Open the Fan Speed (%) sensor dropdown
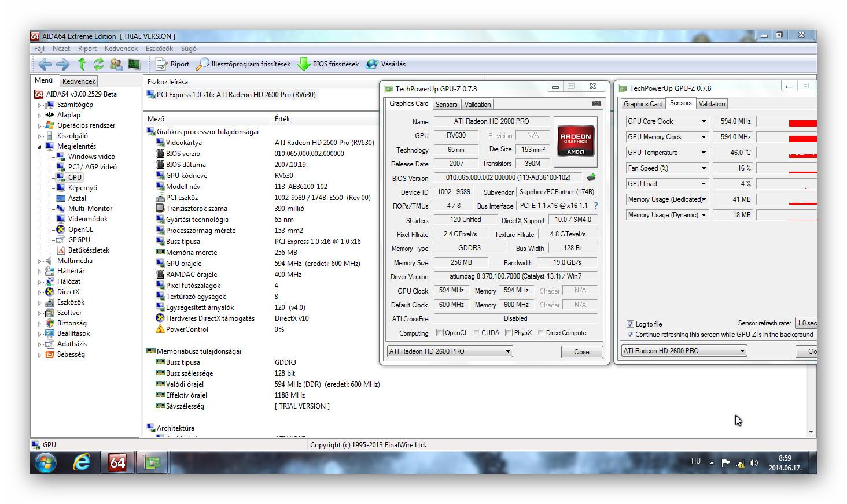Viewport: 847px width, 504px height. [x=704, y=168]
